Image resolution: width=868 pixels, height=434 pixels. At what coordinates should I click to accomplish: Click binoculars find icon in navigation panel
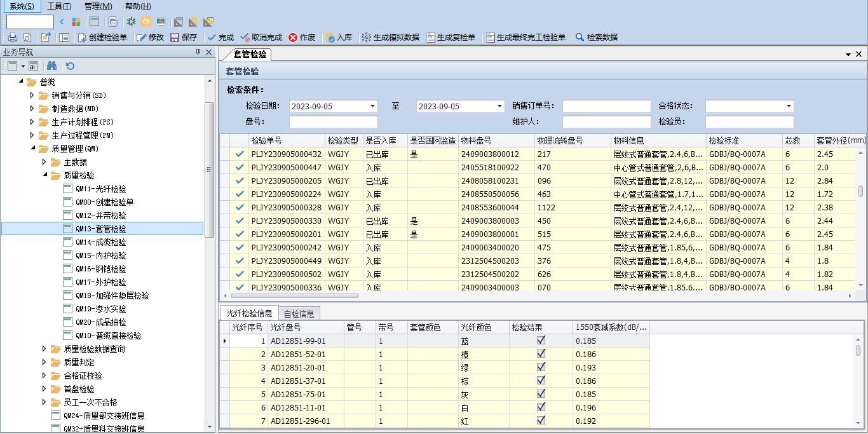51,66
